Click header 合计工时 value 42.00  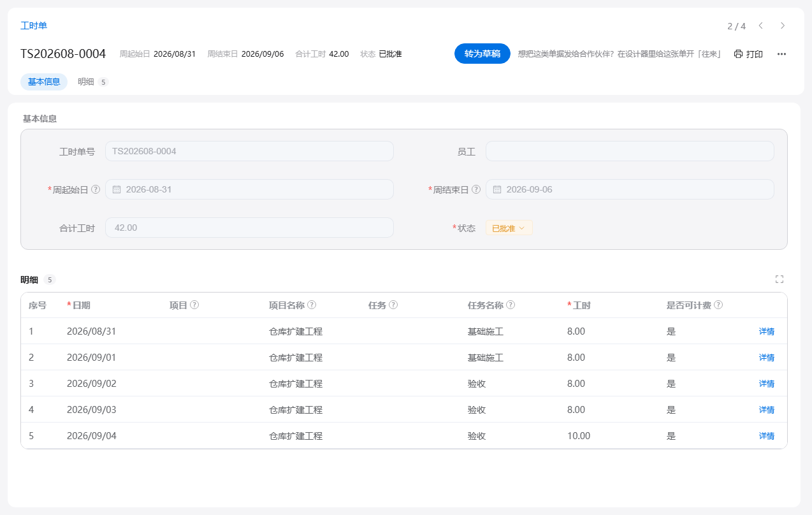tap(339, 54)
